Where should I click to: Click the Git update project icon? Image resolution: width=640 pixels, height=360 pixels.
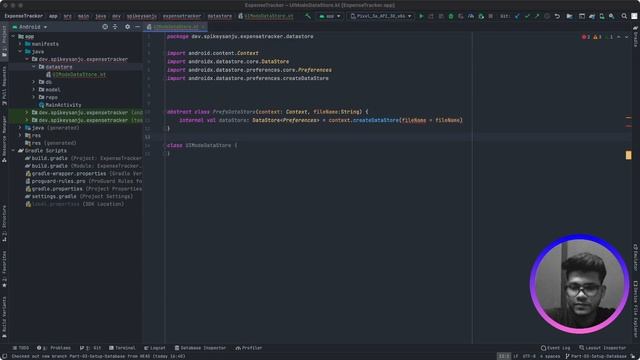point(517,16)
